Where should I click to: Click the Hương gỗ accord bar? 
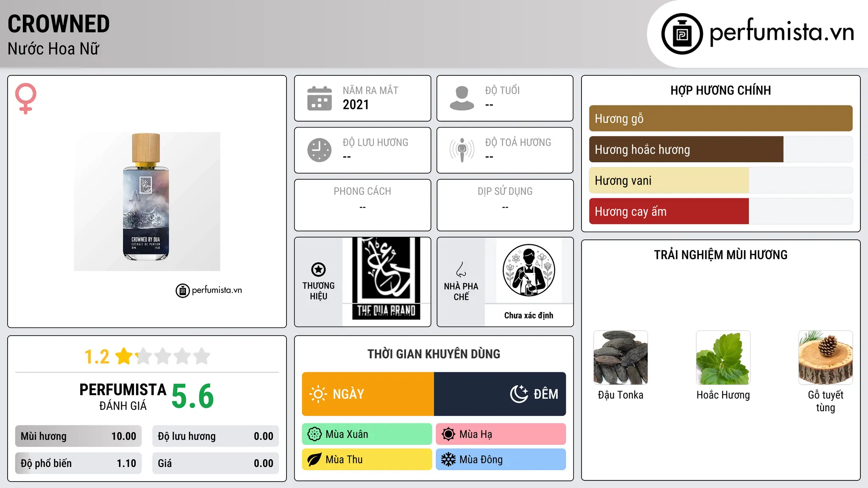[721, 118]
